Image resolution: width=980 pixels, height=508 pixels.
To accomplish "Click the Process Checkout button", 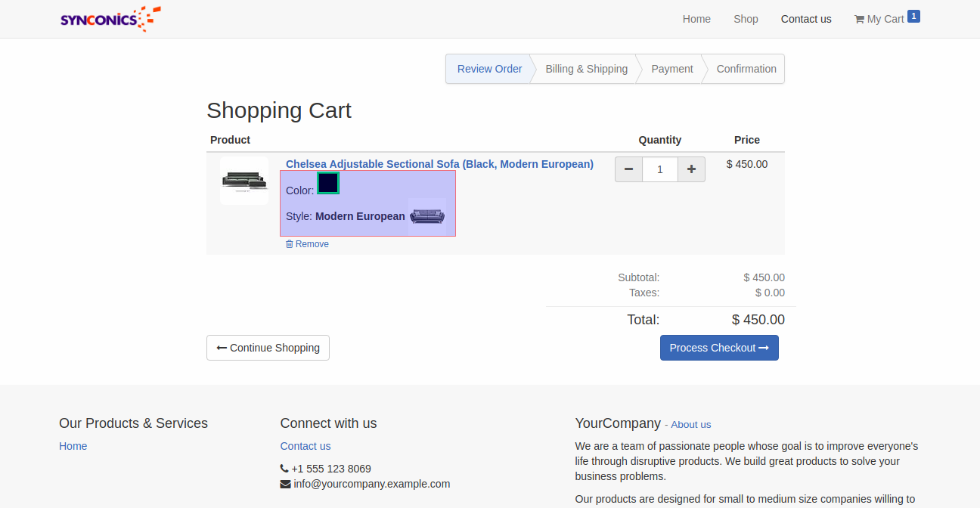I will (x=719, y=348).
